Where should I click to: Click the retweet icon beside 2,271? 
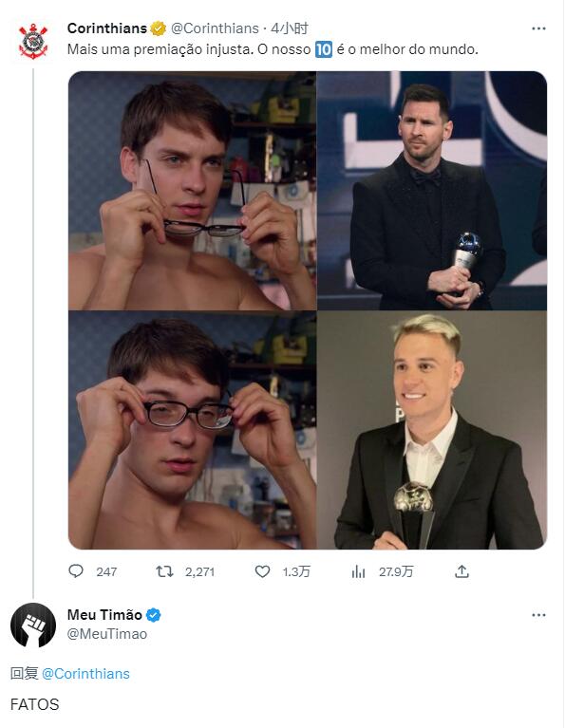pyautogui.click(x=164, y=571)
